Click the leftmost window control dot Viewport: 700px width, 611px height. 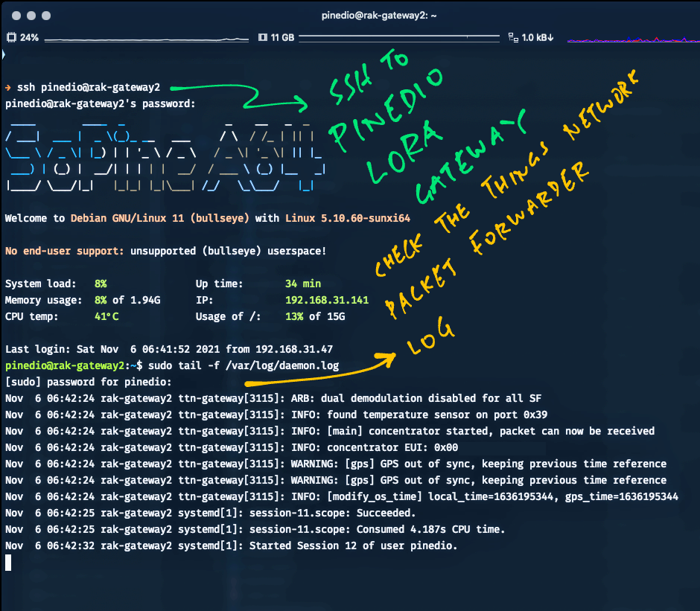pos(14,14)
